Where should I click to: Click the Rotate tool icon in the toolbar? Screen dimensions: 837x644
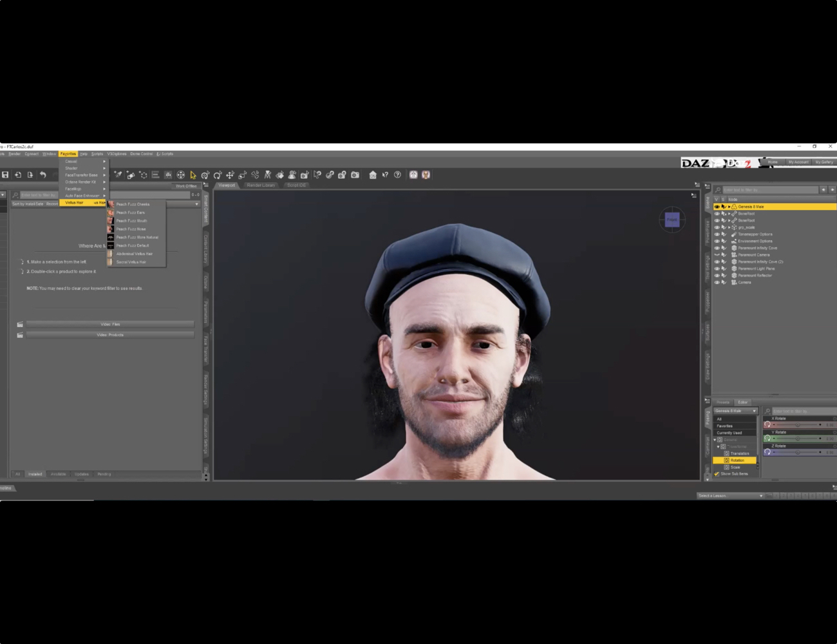pyautogui.click(x=217, y=175)
